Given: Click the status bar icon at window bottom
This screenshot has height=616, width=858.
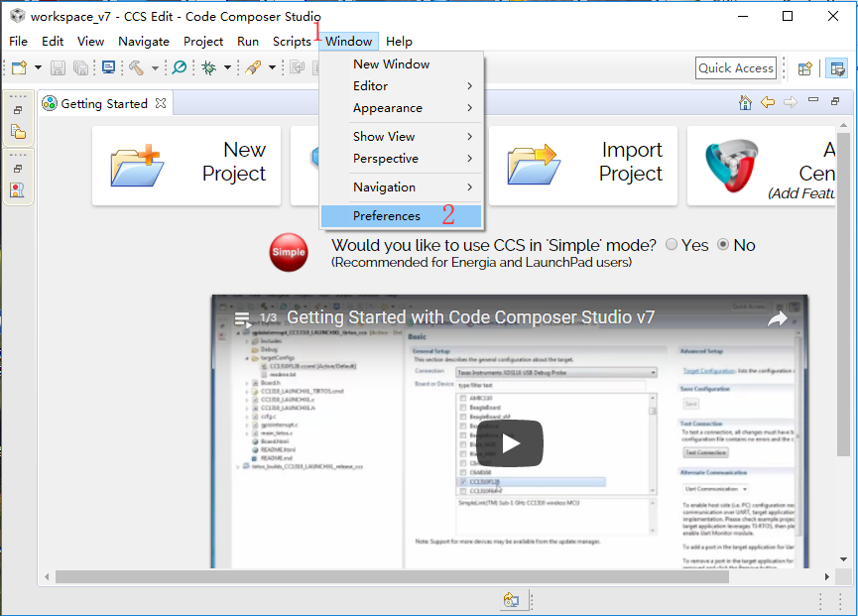Looking at the screenshot, I should [511, 600].
